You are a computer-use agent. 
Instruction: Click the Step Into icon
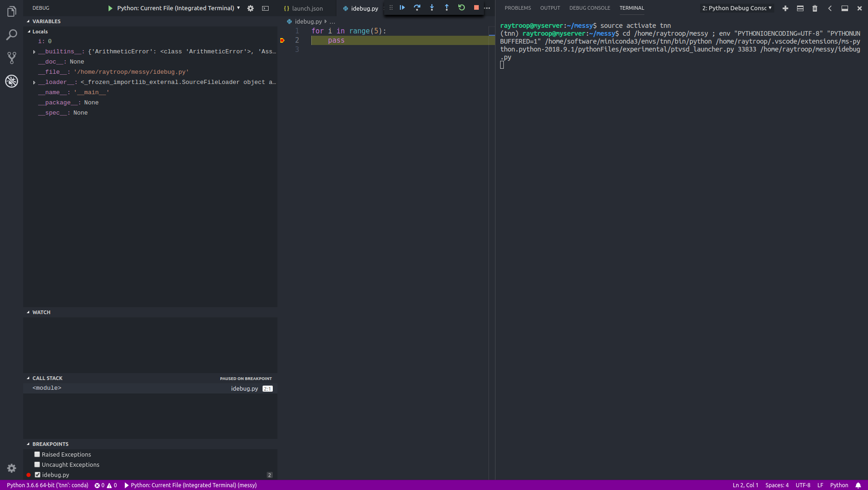(x=431, y=7)
